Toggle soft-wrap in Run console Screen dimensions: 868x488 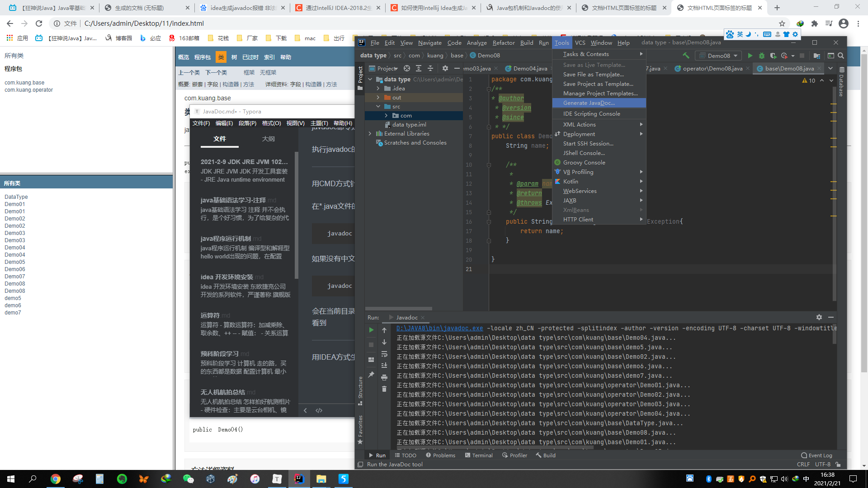384,354
